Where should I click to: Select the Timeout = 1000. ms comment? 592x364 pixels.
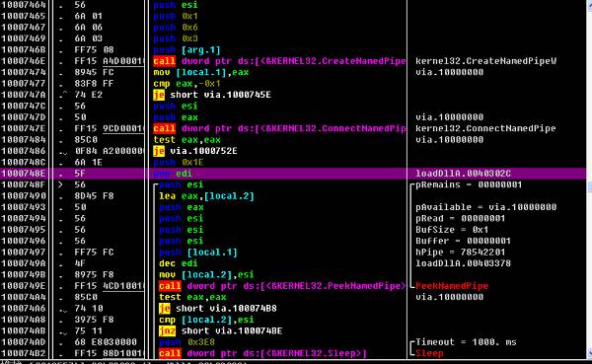pyautogui.click(x=466, y=342)
